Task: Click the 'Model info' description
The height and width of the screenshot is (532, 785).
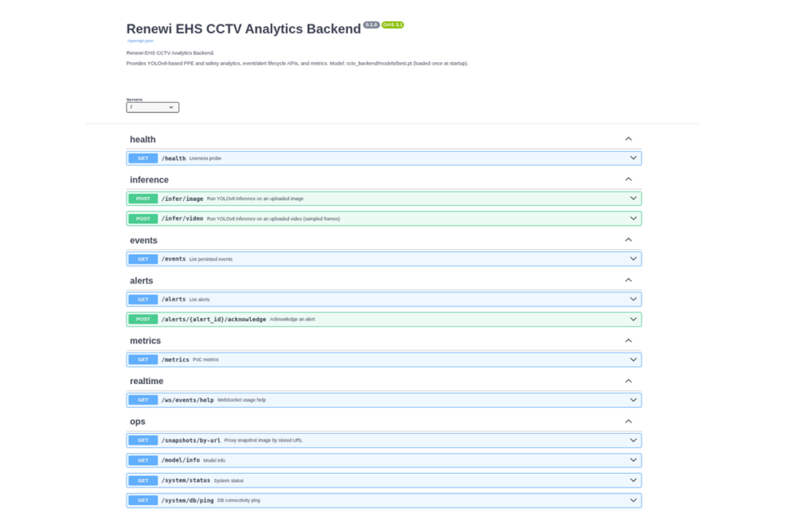Action: (x=215, y=461)
